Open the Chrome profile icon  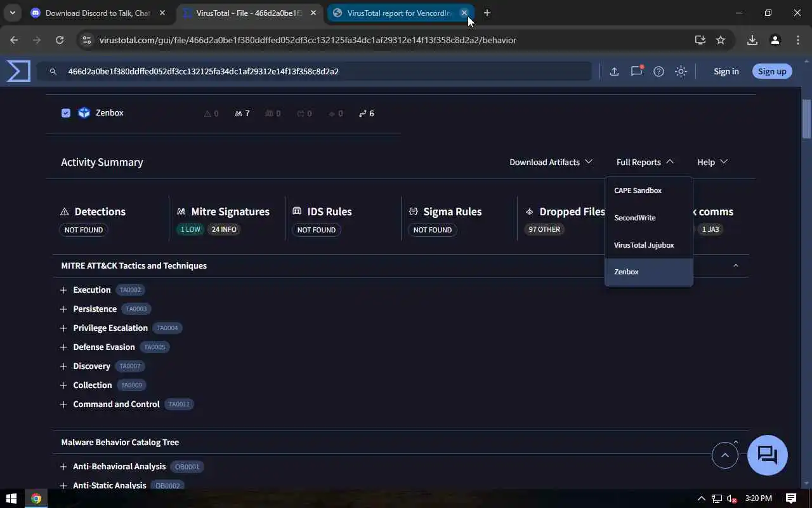pyautogui.click(x=775, y=40)
